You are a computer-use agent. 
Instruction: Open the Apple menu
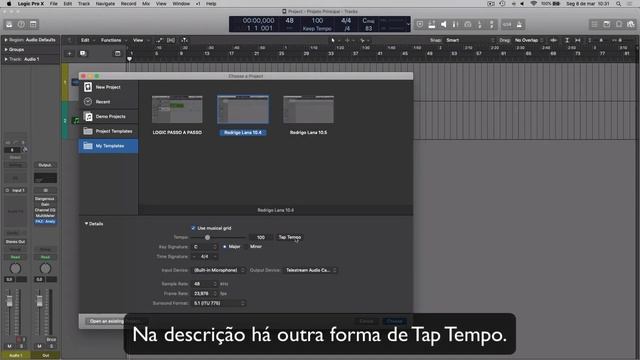click(x=9, y=4)
